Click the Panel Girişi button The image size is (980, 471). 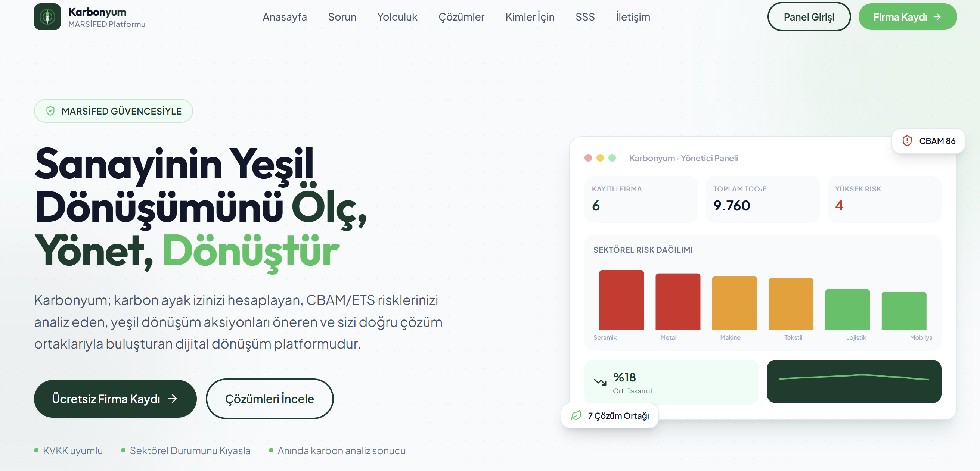(x=809, y=17)
